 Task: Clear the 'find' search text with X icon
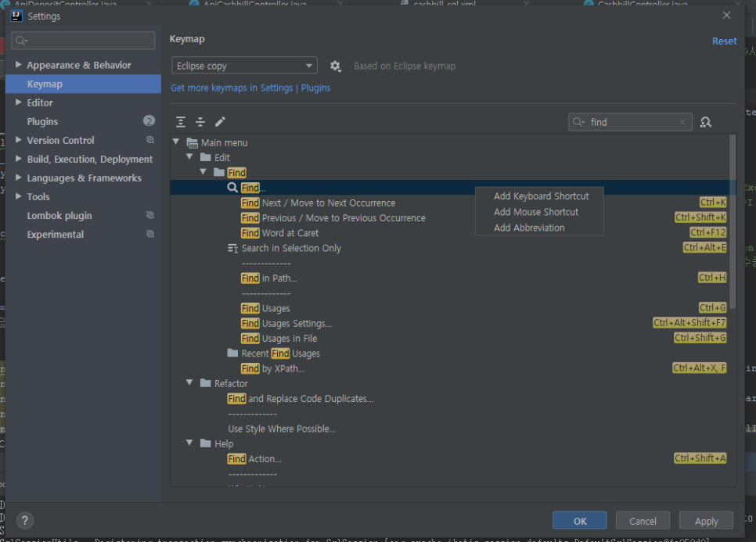(682, 122)
